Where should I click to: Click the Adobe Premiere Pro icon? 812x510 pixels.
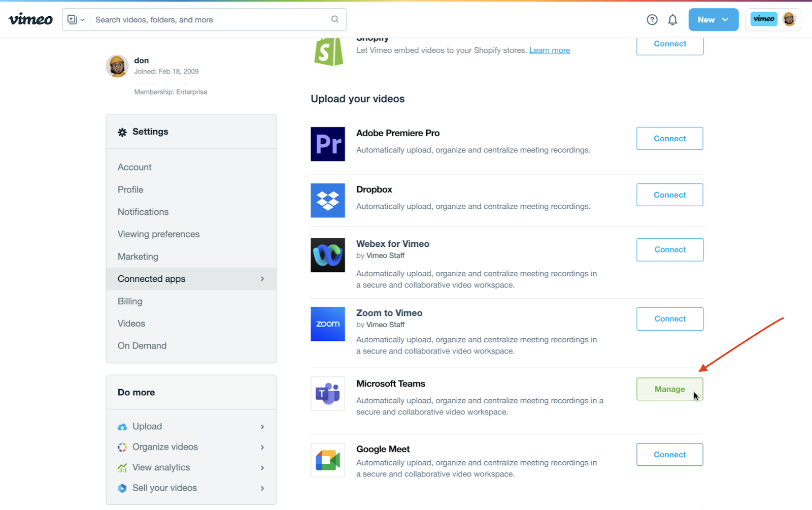tap(328, 144)
